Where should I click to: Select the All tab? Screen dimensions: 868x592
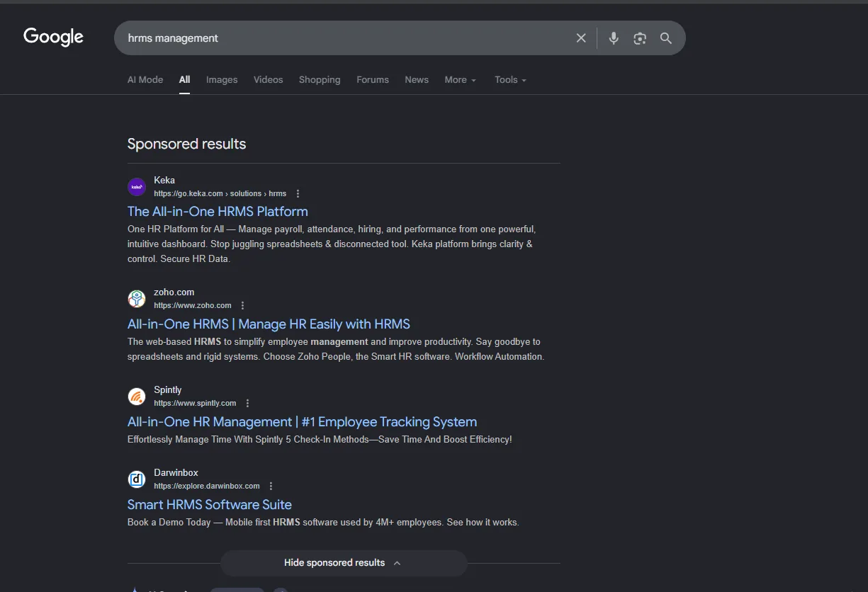coord(184,80)
